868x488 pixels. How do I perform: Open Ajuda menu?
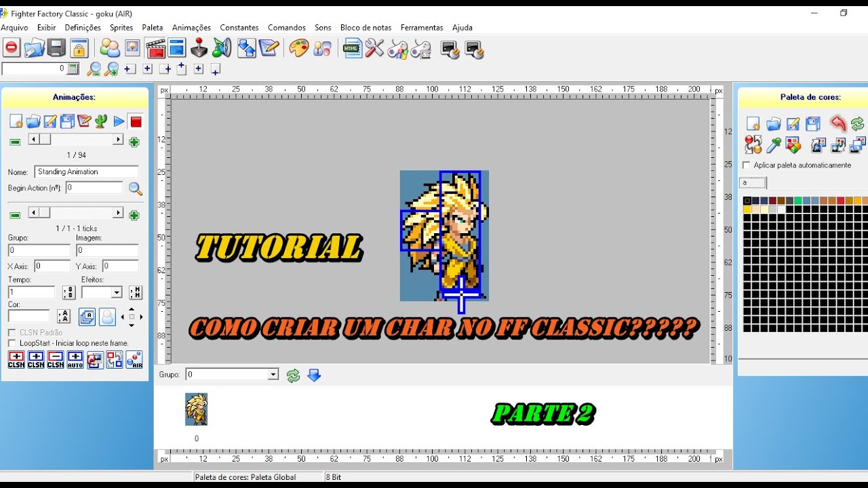[x=462, y=28]
